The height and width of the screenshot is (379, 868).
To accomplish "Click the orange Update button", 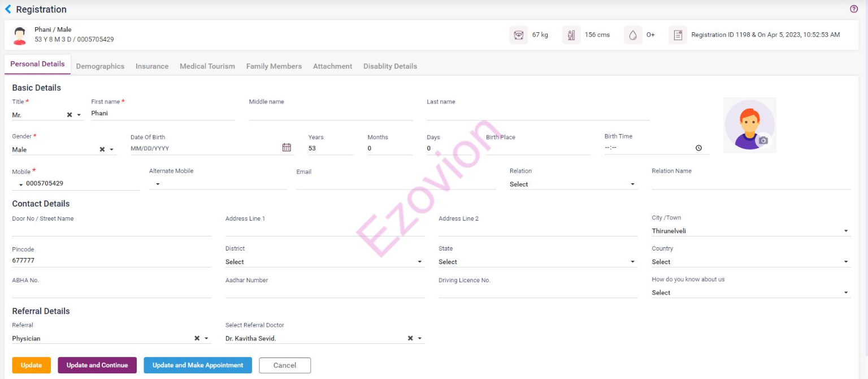I will [31, 365].
